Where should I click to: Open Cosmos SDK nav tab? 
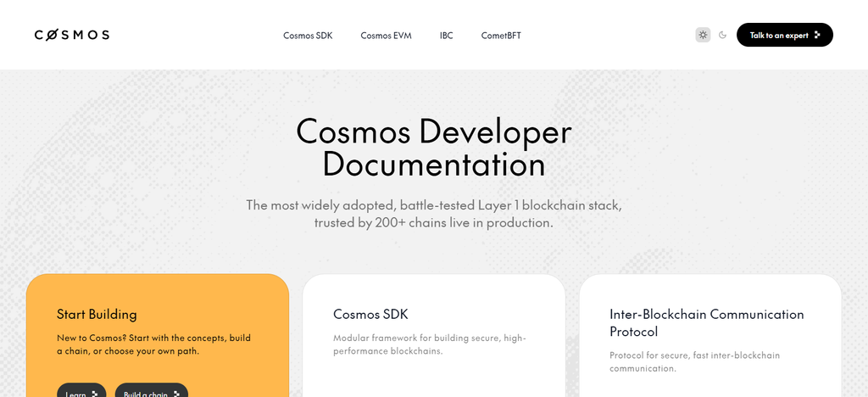(x=308, y=36)
